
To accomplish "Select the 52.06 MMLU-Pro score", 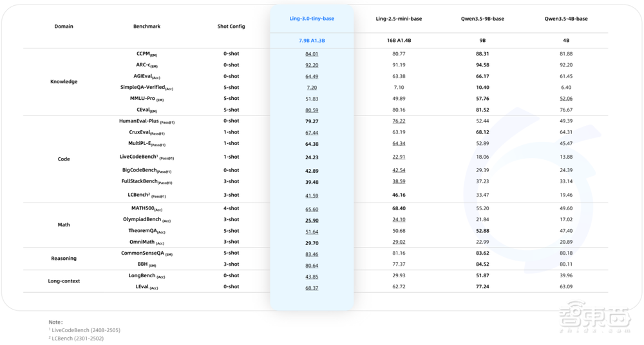I will coord(566,99).
